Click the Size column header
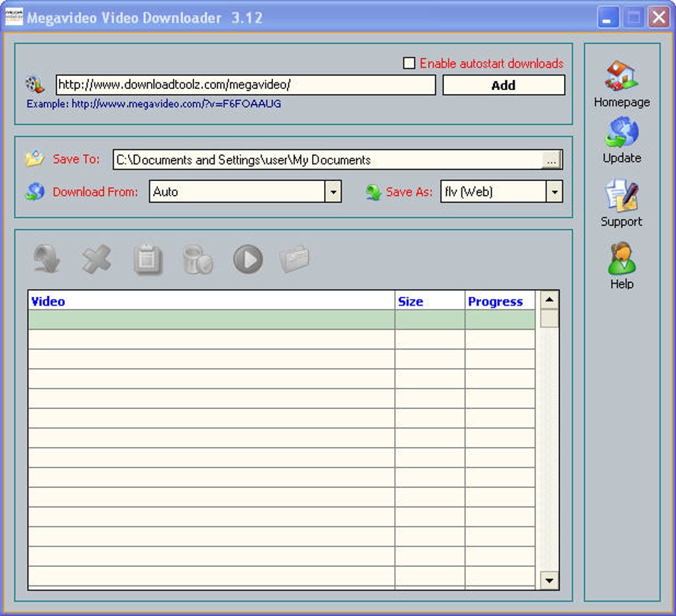The height and width of the screenshot is (616, 676). [x=430, y=300]
